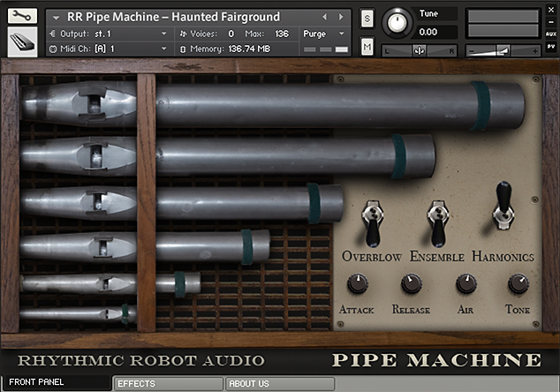Click the Max voices value 136
The width and height of the screenshot is (560, 392).
(282, 34)
